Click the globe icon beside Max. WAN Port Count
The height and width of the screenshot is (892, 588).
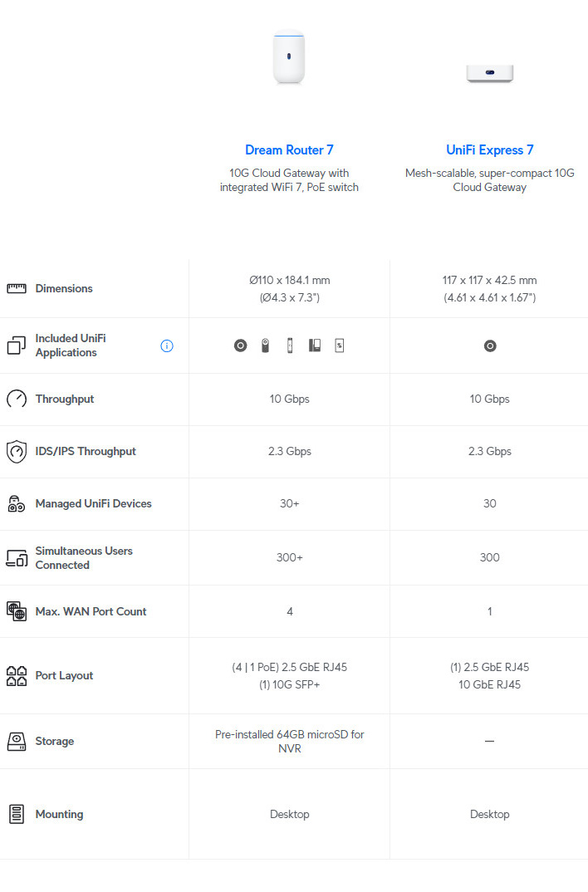coord(17,611)
